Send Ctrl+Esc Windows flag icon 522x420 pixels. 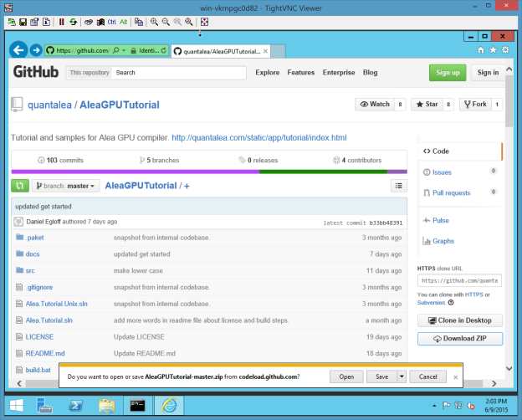[x=100, y=22]
